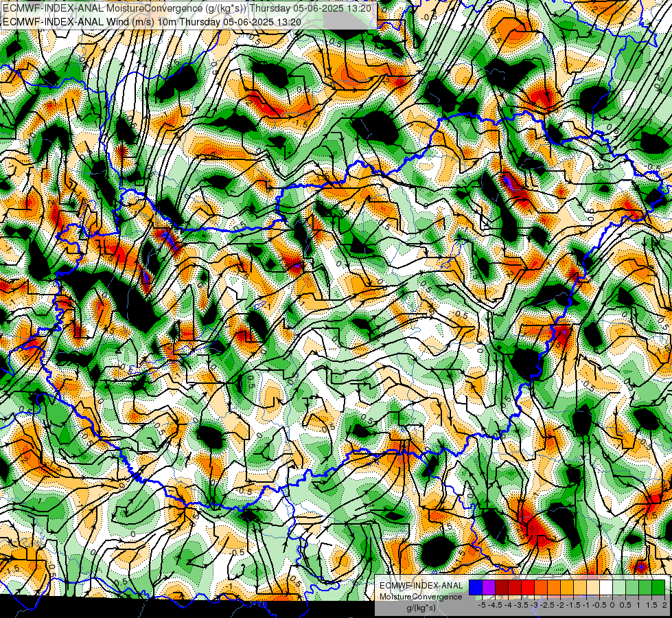672x618 pixels.
Task: Pick the orange-red swatch between -3 and -2.5
Action: point(541,587)
